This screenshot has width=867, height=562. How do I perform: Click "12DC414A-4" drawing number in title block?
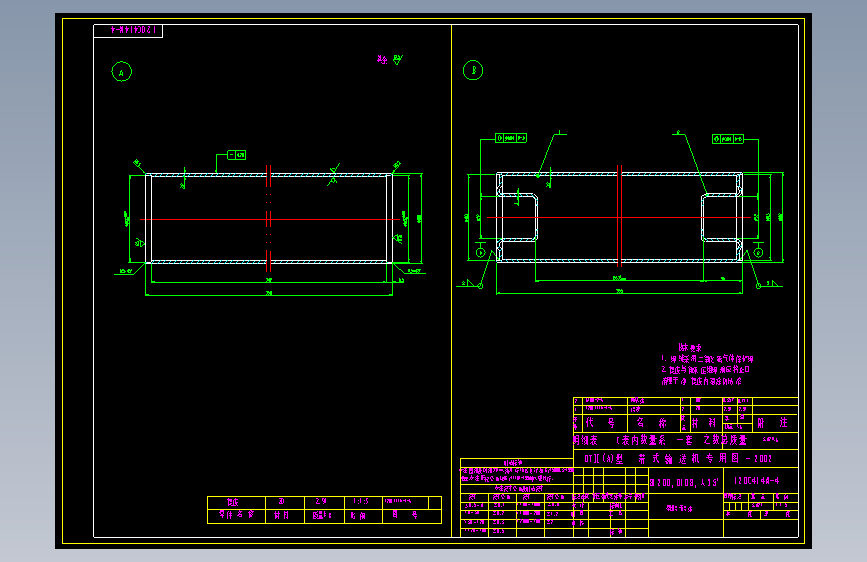(756, 481)
